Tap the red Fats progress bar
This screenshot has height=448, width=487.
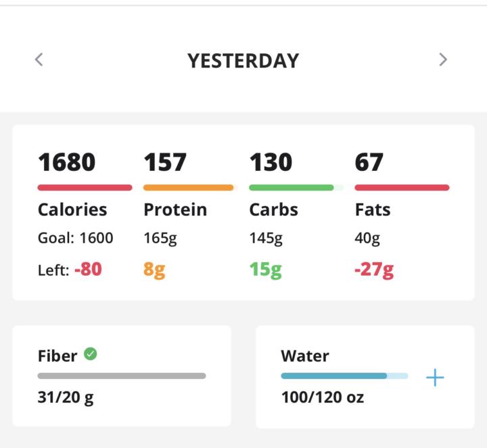(402, 187)
